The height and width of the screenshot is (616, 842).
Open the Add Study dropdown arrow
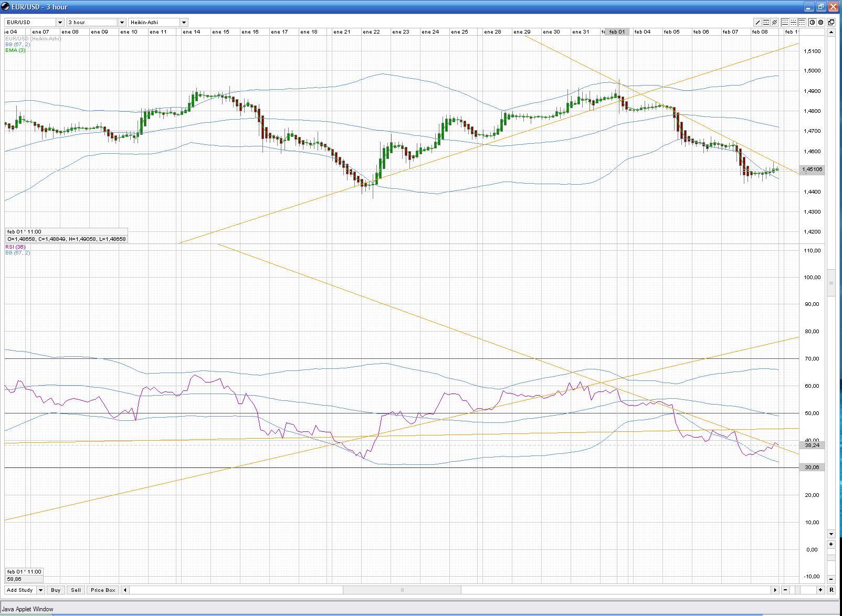[40, 590]
